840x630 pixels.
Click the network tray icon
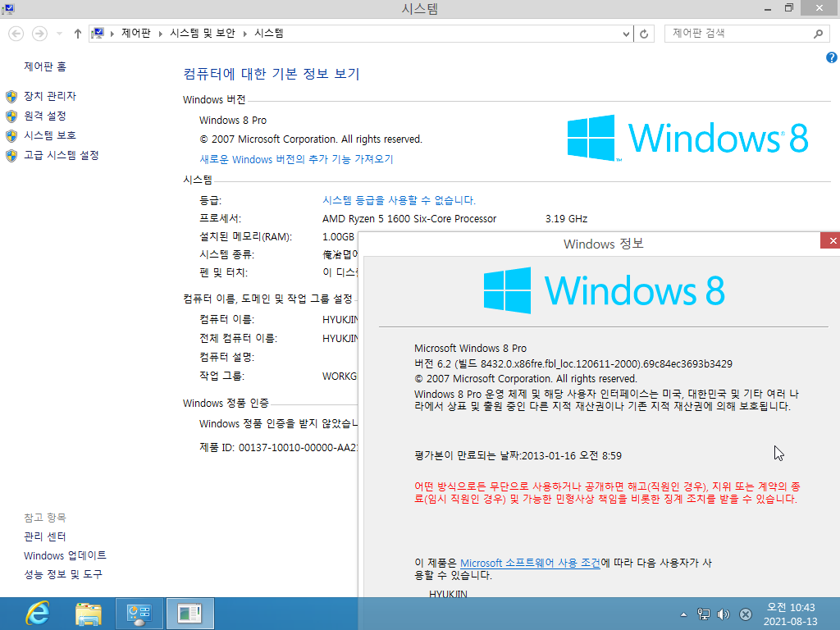(x=703, y=614)
